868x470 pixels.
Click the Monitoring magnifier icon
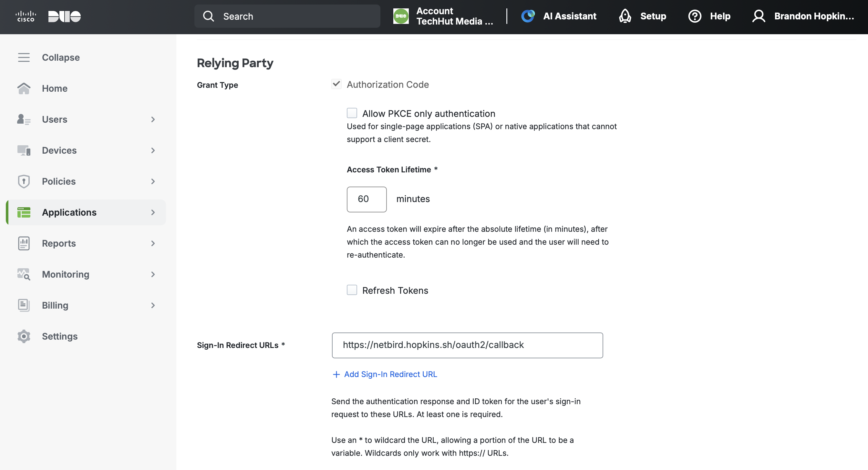coord(23,274)
